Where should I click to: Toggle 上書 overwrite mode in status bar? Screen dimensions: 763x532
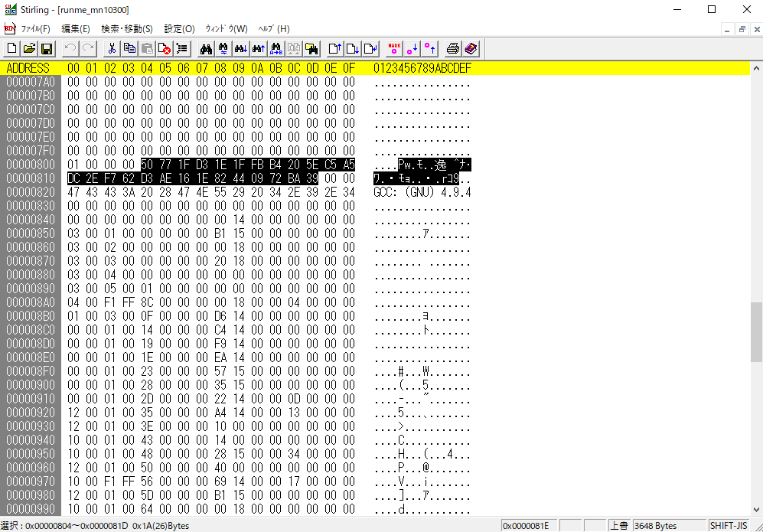point(619,526)
